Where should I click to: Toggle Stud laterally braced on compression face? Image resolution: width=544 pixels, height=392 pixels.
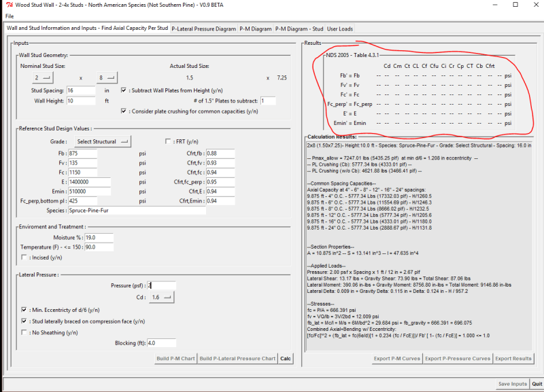point(24,321)
